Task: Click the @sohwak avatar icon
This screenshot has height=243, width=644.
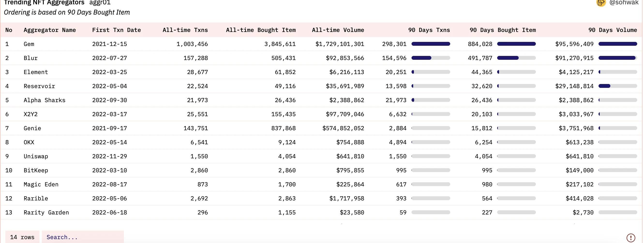Action: [x=601, y=2]
